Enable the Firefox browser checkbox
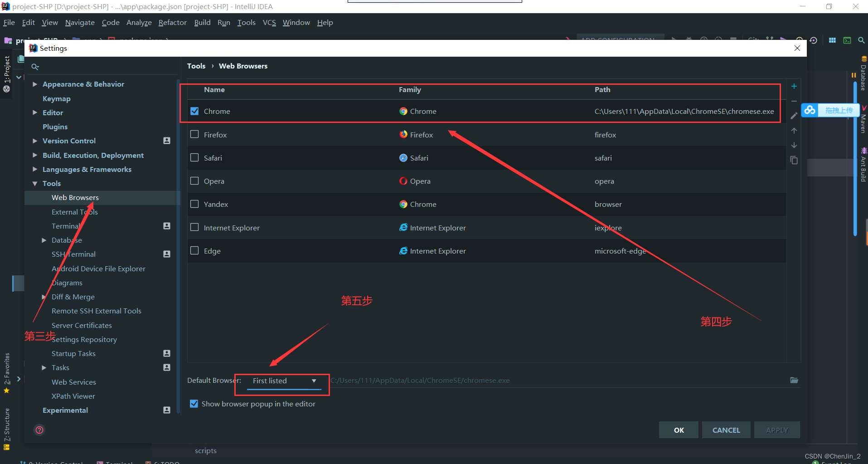 click(x=194, y=134)
